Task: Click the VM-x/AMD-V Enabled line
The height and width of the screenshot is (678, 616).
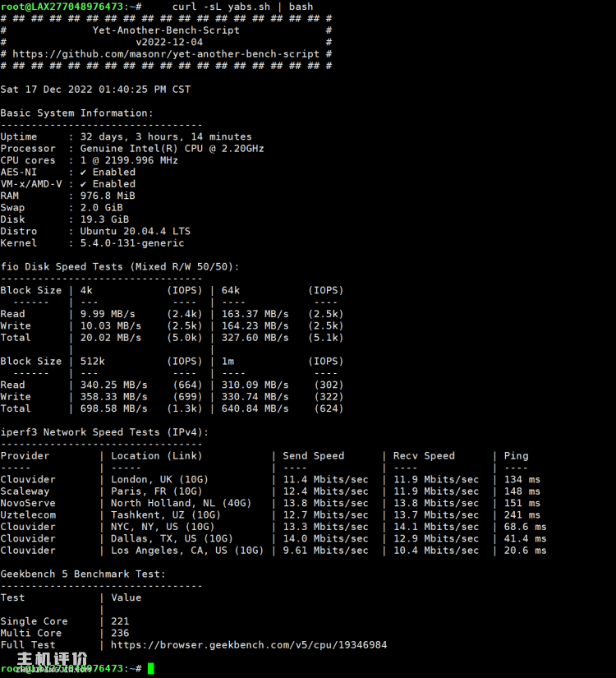Action: [108, 184]
